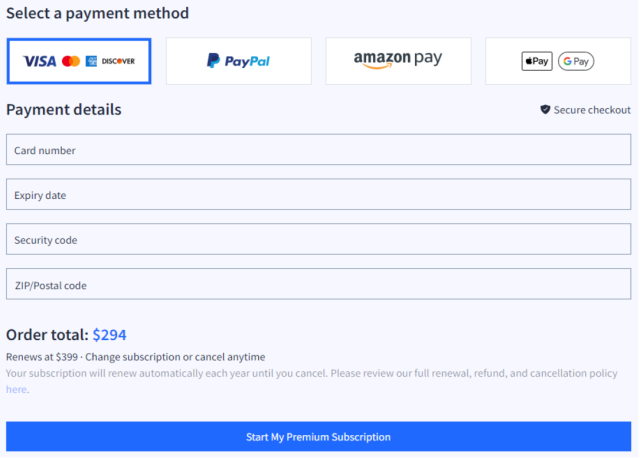Screen dimensions: 640x458
Task: Click into the Expiry date field
Action: tap(318, 195)
